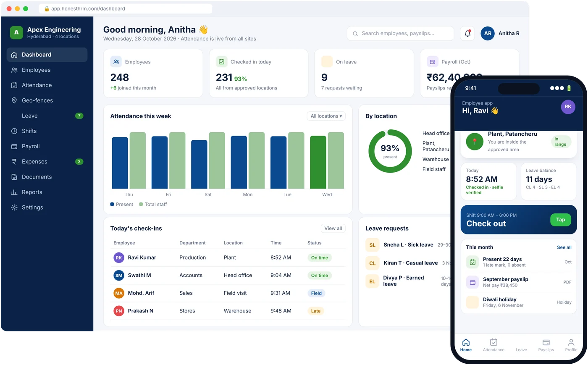Click the notification bell icon

(467, 33)
